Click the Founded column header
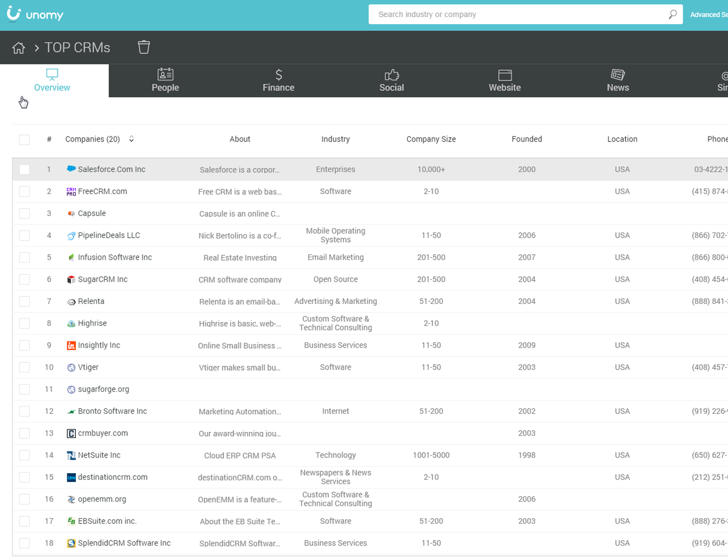Image resolution: width=728 pixels, height=560 pixels. click(x=527, y=139)
